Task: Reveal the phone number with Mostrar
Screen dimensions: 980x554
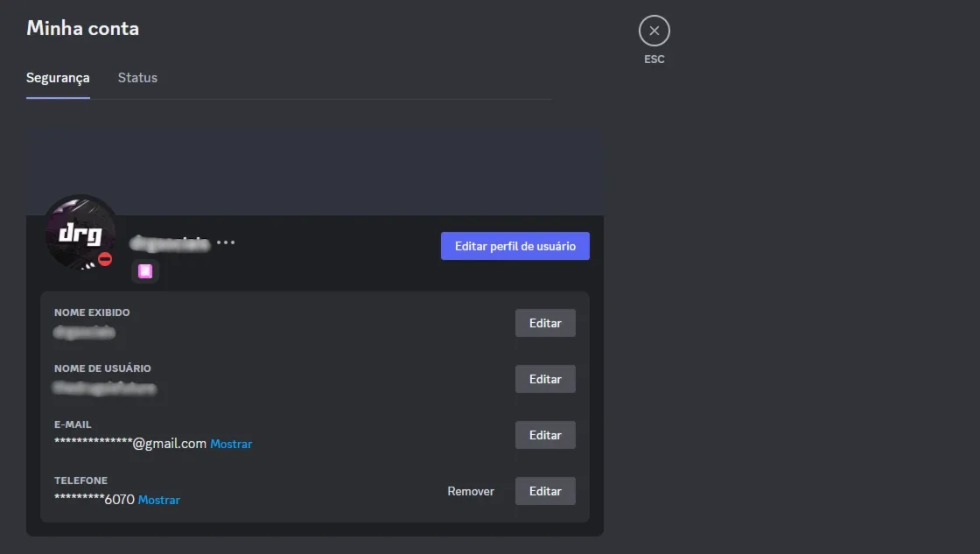Action: coord(158,500)
